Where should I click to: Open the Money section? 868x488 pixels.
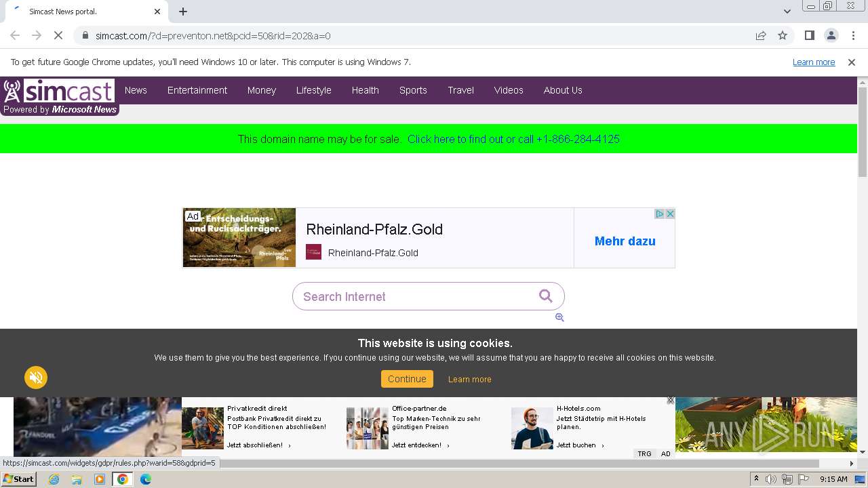pos(262,90)
